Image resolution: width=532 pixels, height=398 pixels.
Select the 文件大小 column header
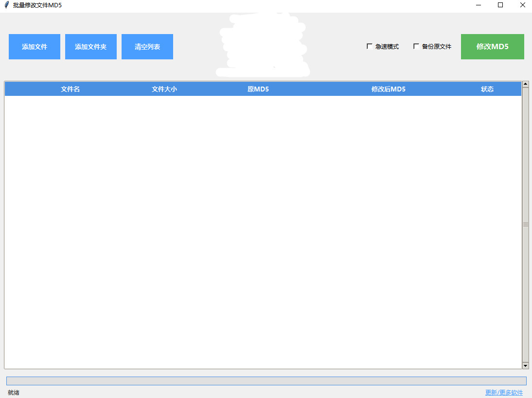pos(164,89)
